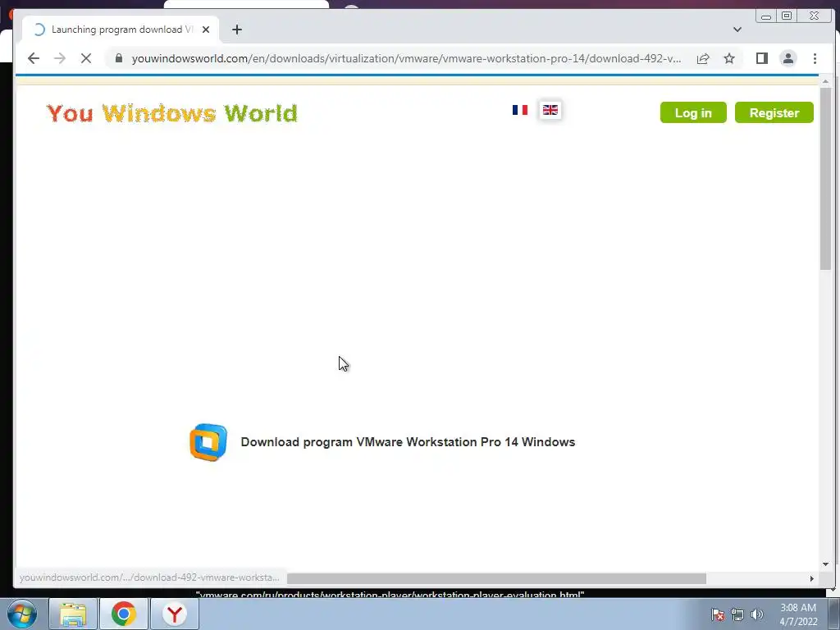Viewport: 840px width, 630px height.
Task: Click the lock icon in address bar
Action: [119, 58]
